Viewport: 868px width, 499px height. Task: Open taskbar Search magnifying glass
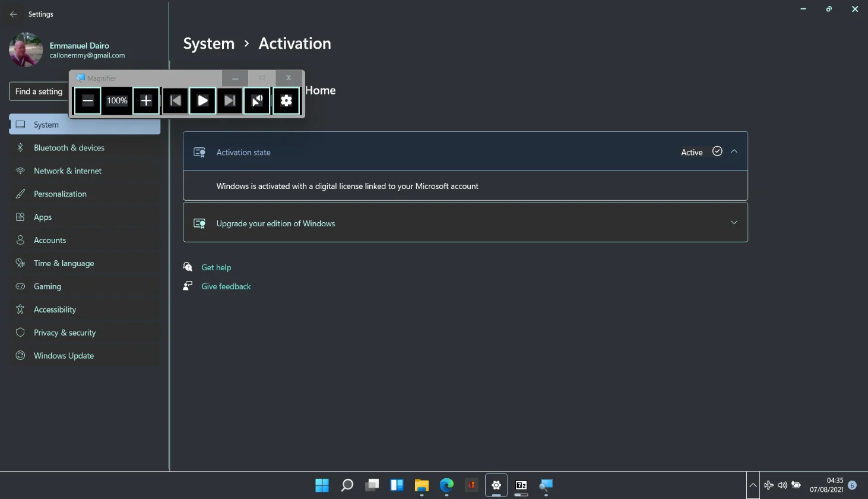pyautogui.click(x=347, y=485)
